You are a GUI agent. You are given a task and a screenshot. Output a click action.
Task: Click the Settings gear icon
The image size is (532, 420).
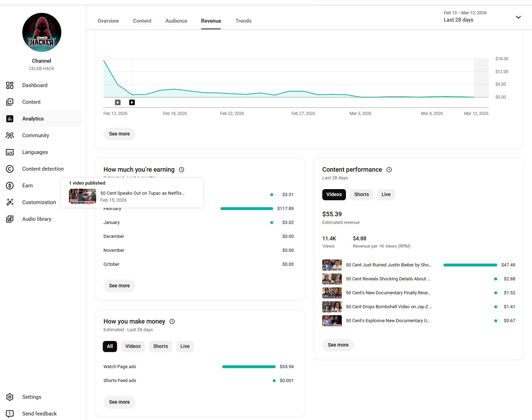click(x=10, y=397)
